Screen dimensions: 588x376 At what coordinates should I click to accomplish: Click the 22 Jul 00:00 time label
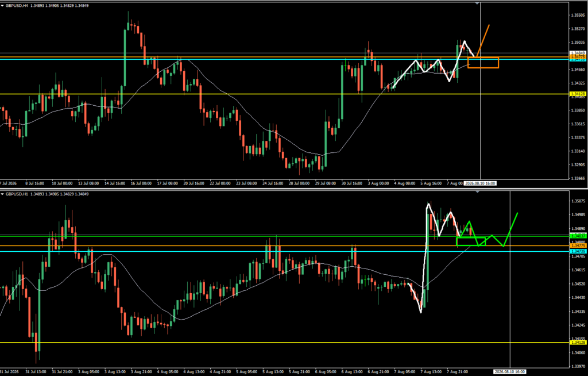point(220,183)
